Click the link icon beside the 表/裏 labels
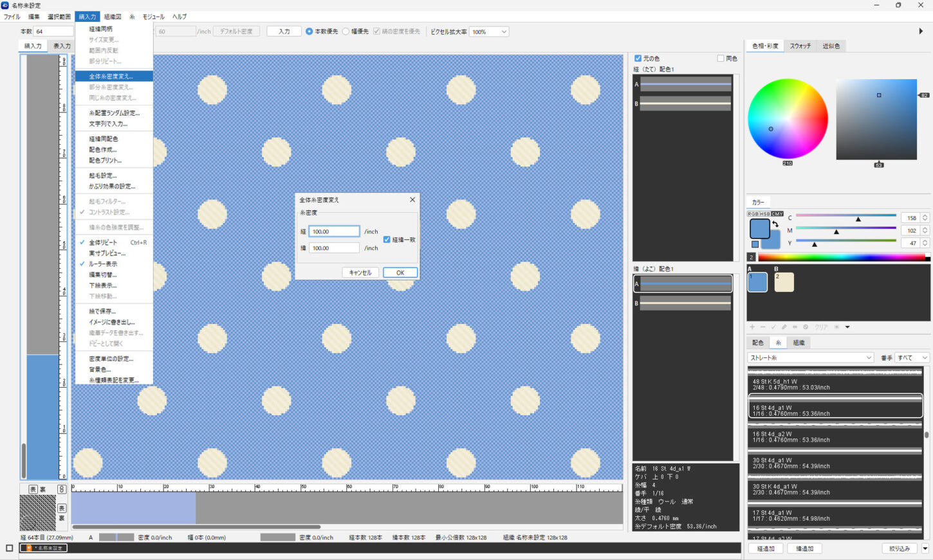 tap(62, 489)
